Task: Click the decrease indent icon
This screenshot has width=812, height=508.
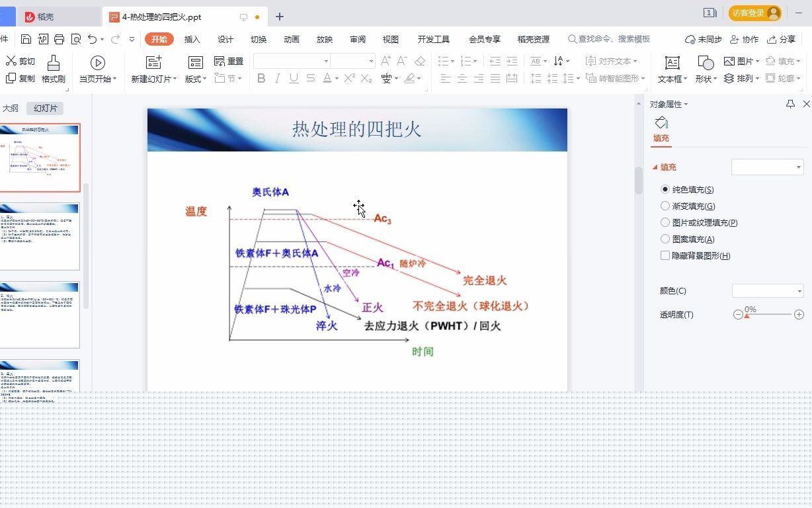Action: pos(495,61)
